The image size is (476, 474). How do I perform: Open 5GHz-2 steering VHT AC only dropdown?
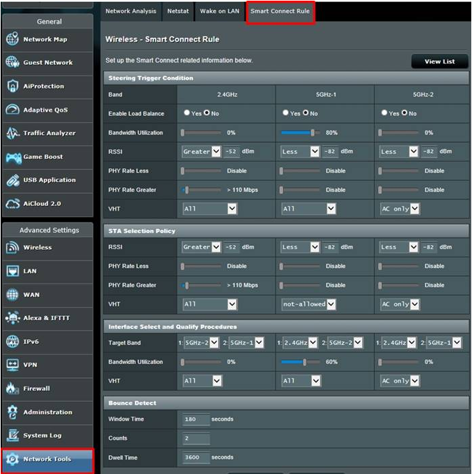[x=400, y=209]
